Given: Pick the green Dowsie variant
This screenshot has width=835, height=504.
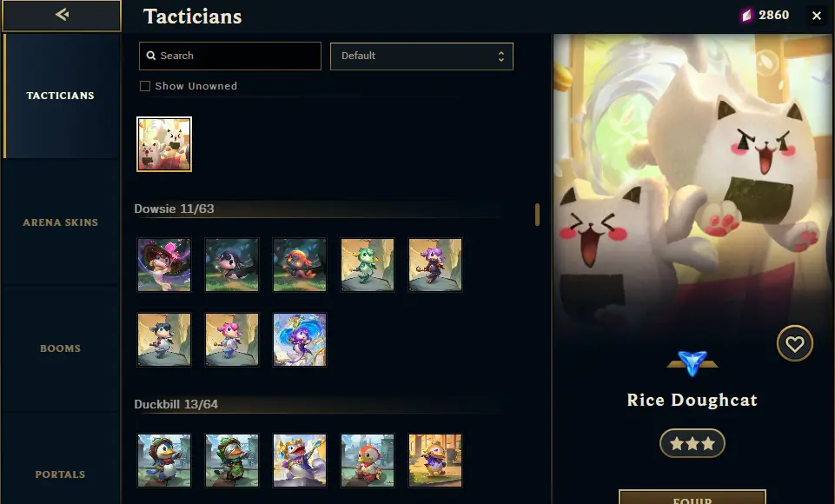Looking at the screenshot, I should (x=368, y=265).
